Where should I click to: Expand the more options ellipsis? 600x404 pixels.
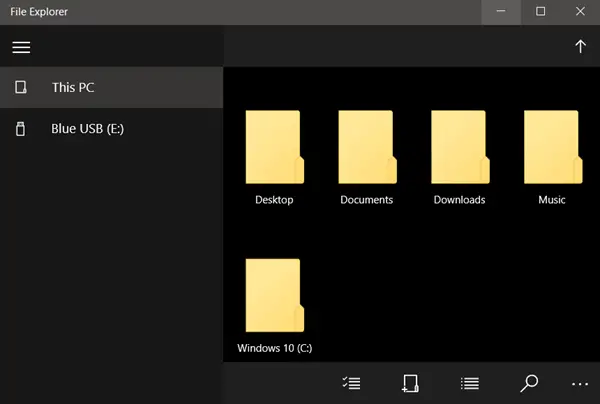[580, 384]
